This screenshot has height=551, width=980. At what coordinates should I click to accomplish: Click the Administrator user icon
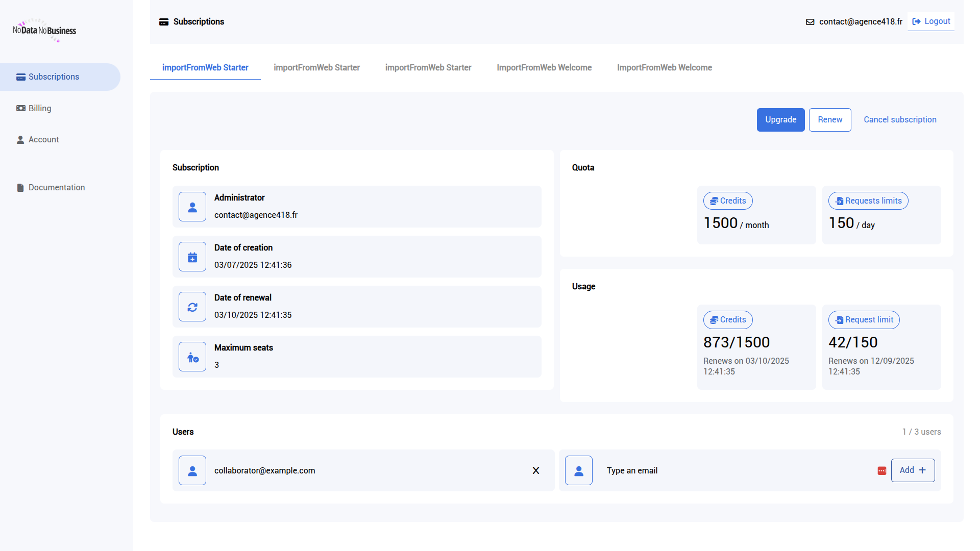[x=192, y=207]
